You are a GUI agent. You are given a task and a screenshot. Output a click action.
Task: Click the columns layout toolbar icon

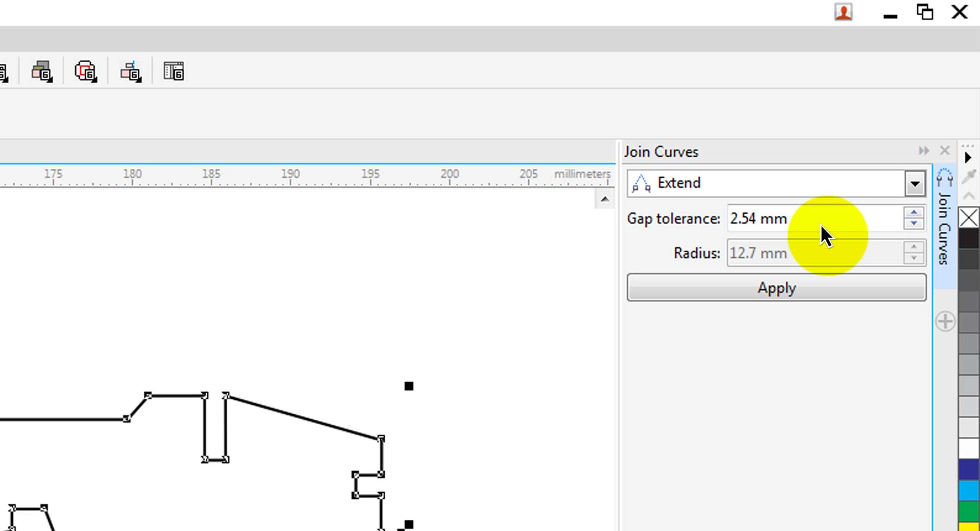click(x=174, y=71)
